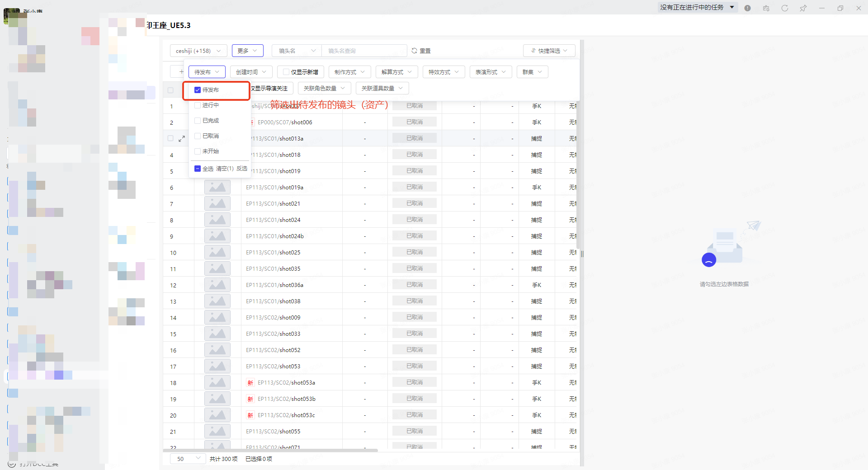Click the EP113/SC02/shot033 shot name
The width and height of the screenshot is (868, 470).
(273, 334)
